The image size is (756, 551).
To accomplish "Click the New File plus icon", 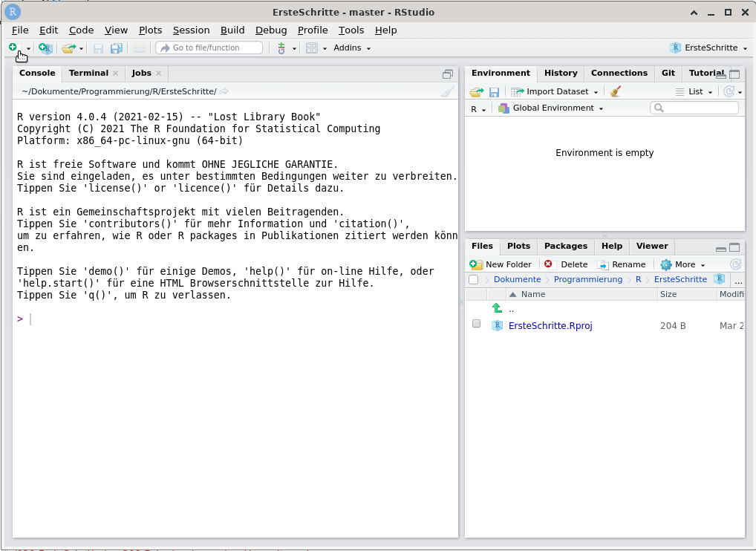I will (13, 48).
